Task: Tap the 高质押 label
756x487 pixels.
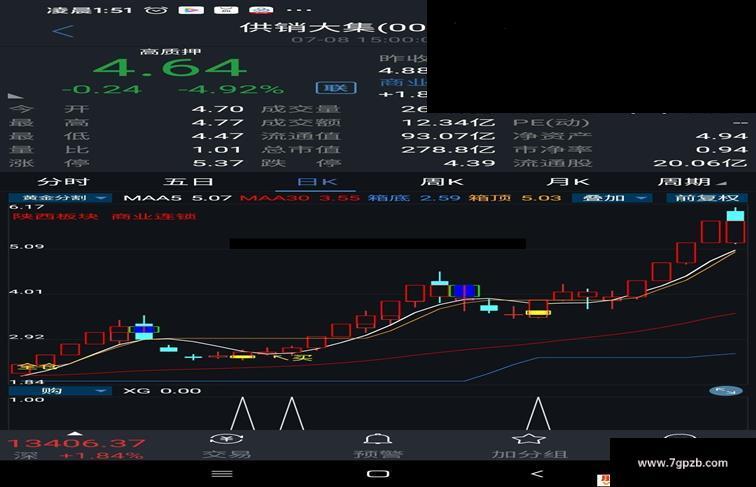Action: [x=171, y=51]
